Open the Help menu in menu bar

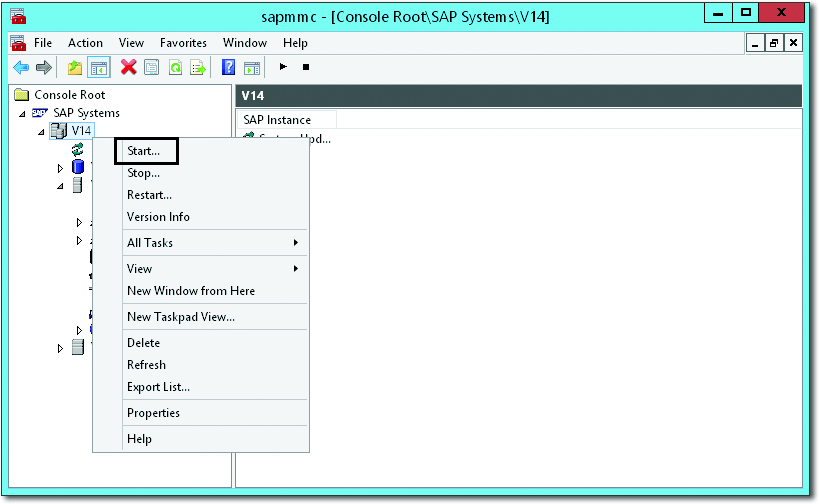[295, 43]
